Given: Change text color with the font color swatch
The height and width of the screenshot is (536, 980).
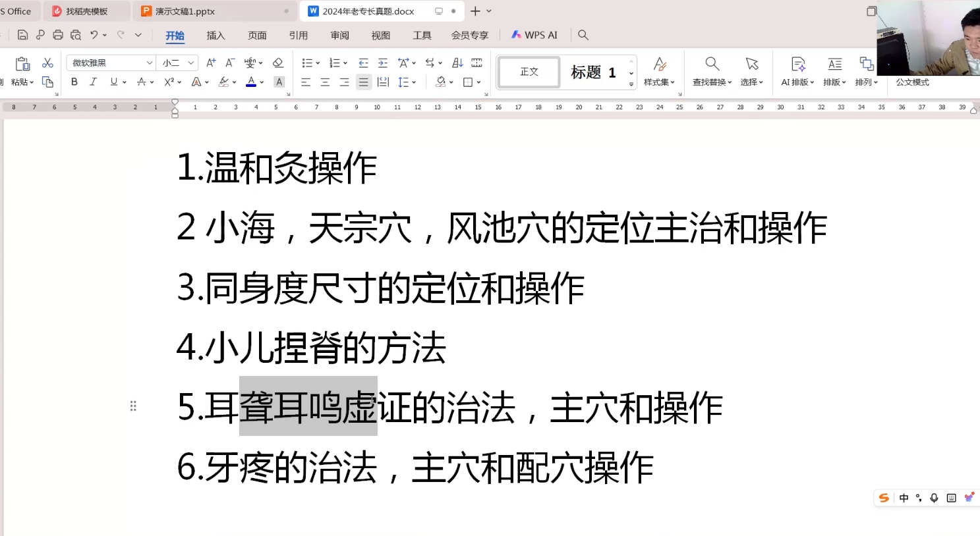Looking at the screenshot, I should [251, 82].
